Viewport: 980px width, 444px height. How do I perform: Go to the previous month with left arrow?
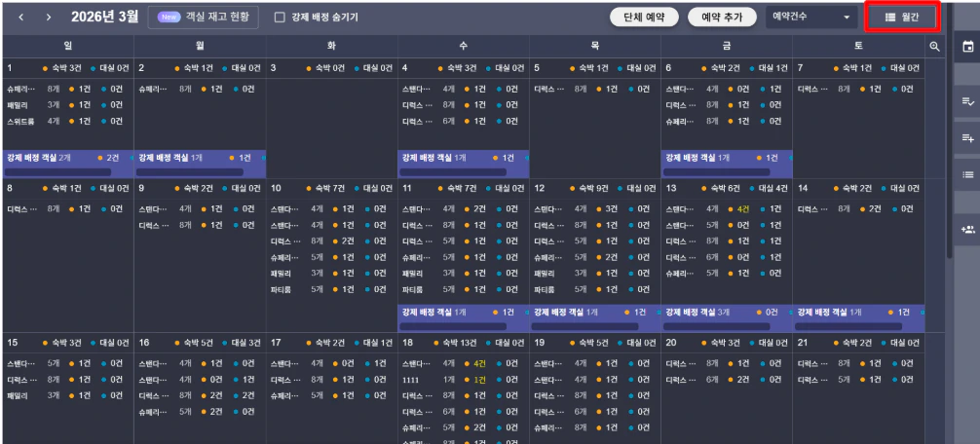click(21, 17)
